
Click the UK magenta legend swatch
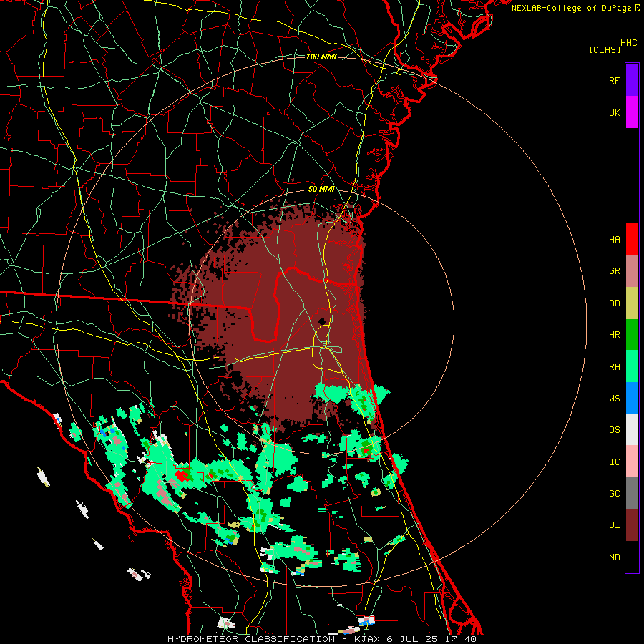coord(632,112)
